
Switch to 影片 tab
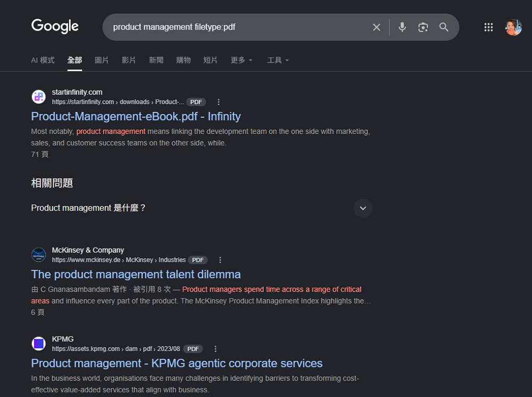[129, 60]
